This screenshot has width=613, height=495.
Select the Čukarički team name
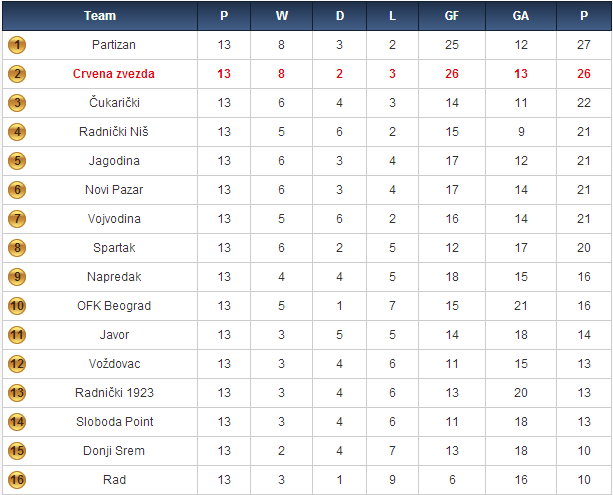114,103
